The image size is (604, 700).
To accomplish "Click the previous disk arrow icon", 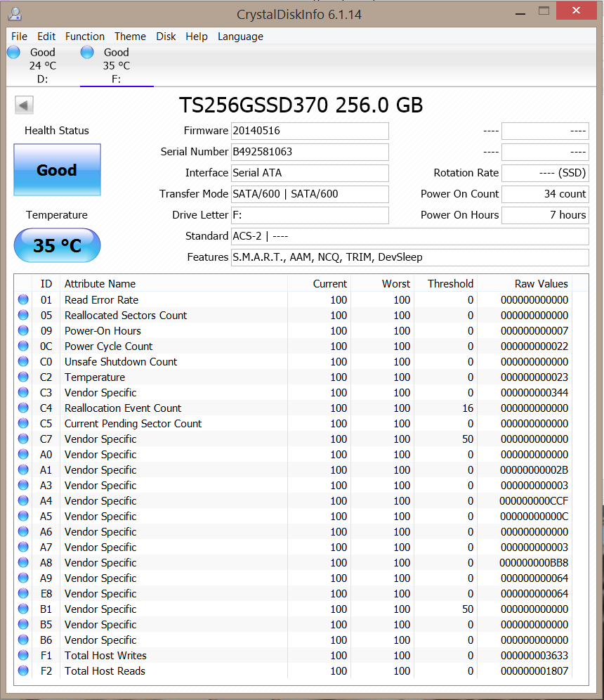I will (x=25, y=105).
